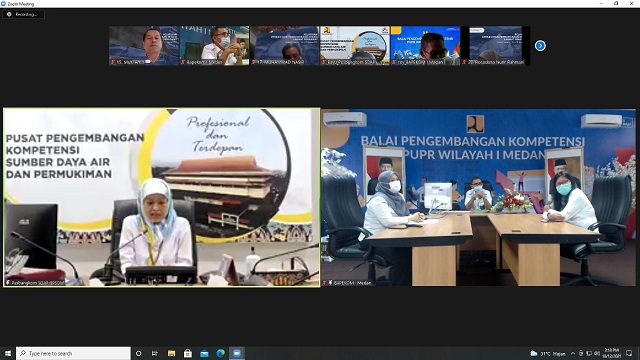Open the Mail app in taskbar
Viewport: 640px width, 360px height.
pos(204,353)
